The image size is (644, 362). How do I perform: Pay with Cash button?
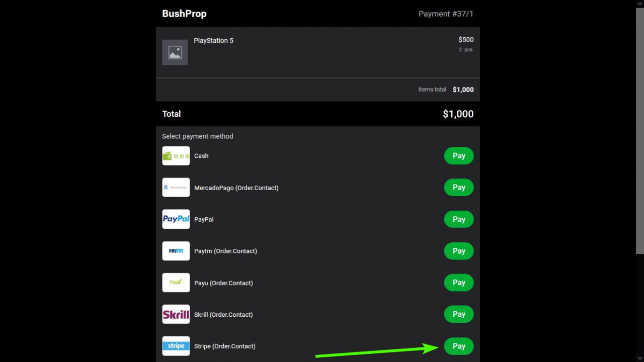[x=459, y=156]
